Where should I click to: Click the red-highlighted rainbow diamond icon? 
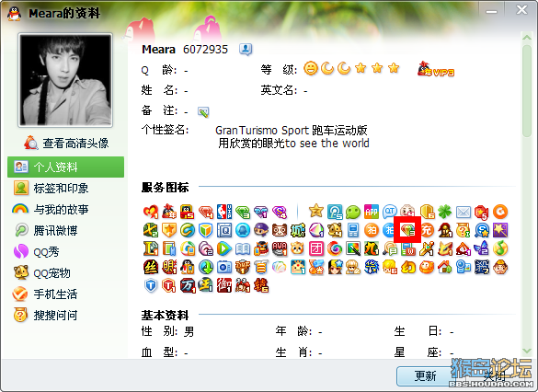[x=407, y=230]
